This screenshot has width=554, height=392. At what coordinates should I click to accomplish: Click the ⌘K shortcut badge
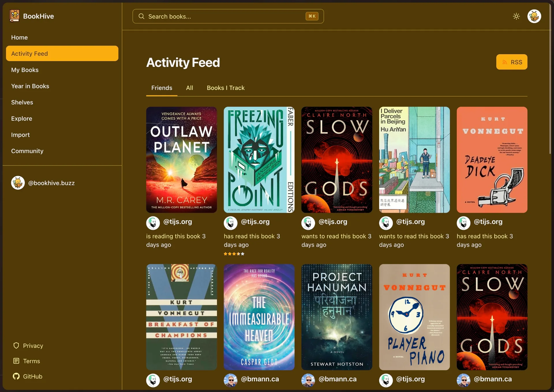(x=312, y=16)
